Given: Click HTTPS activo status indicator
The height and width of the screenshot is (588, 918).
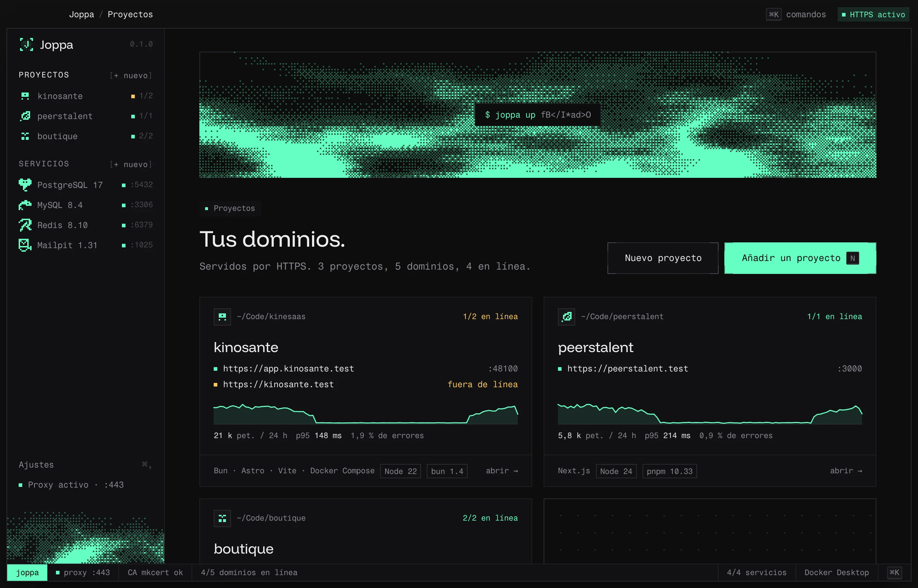Looking at the screenshot, I should tap(873, 14).
